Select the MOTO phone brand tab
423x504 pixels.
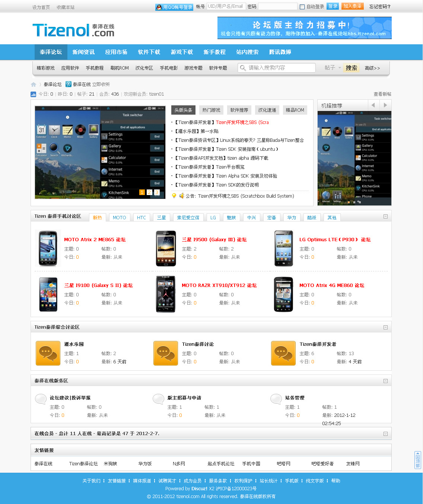pos(120,217)
